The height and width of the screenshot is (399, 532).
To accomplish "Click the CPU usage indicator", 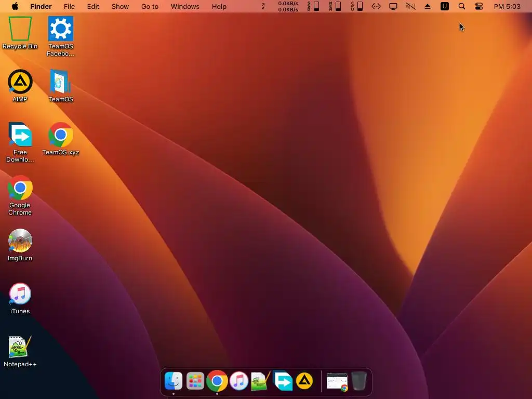I will (357, 6).
